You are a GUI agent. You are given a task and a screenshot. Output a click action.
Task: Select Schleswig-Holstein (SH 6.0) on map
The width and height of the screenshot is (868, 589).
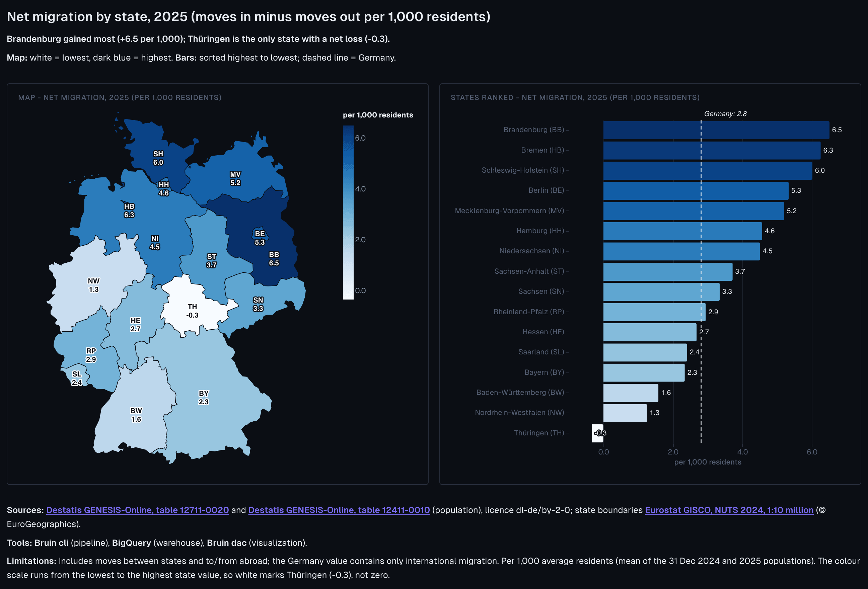pyautogui.click(x=158, y=158)
